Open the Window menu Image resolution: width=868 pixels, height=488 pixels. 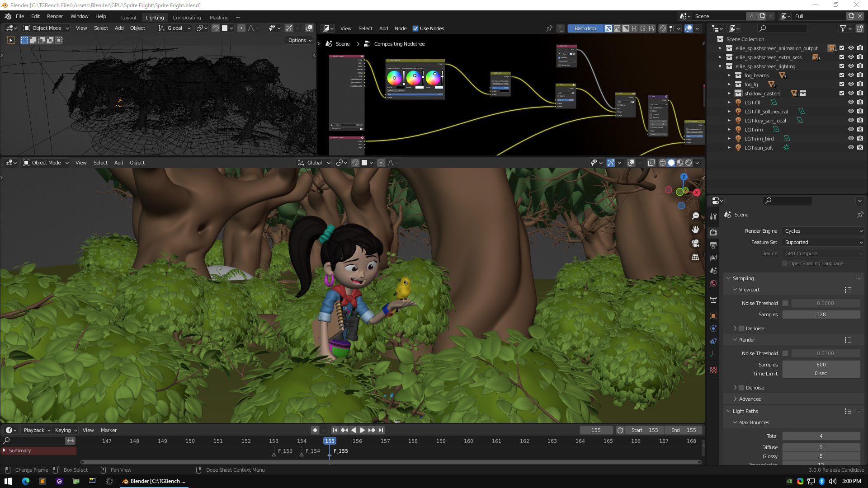(x=79, y=16)
